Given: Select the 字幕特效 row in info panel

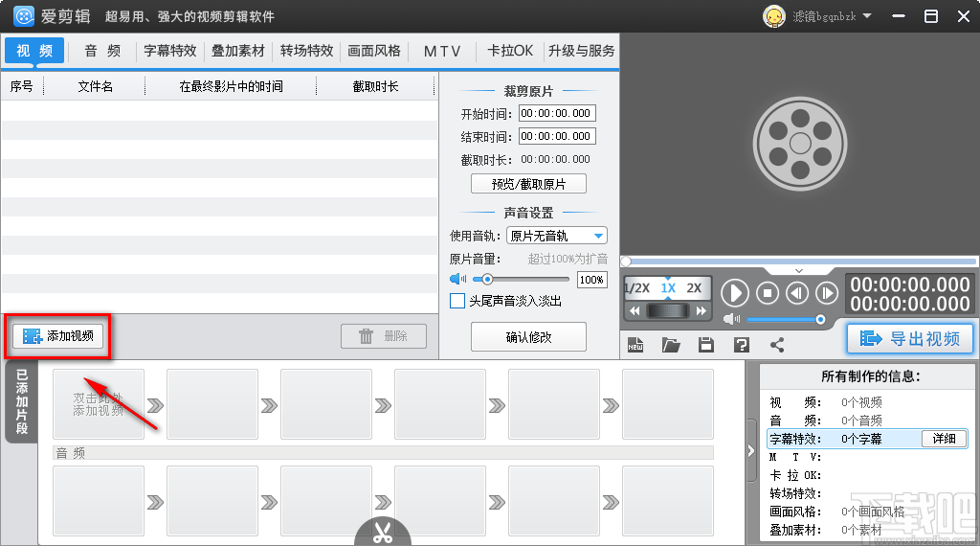Looking at the screenshot, I should click(x=867, y=439).
